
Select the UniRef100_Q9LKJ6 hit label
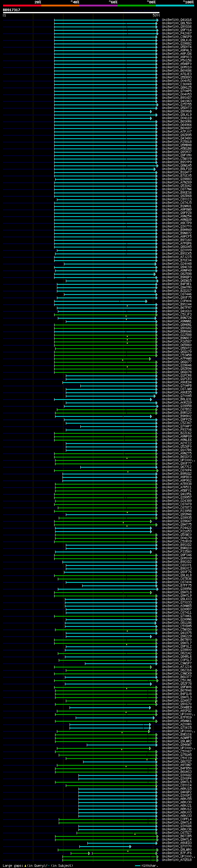point(177,40)
